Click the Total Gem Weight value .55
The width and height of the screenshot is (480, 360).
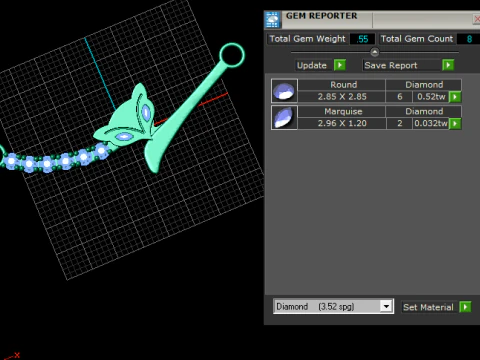coord(362,39)
